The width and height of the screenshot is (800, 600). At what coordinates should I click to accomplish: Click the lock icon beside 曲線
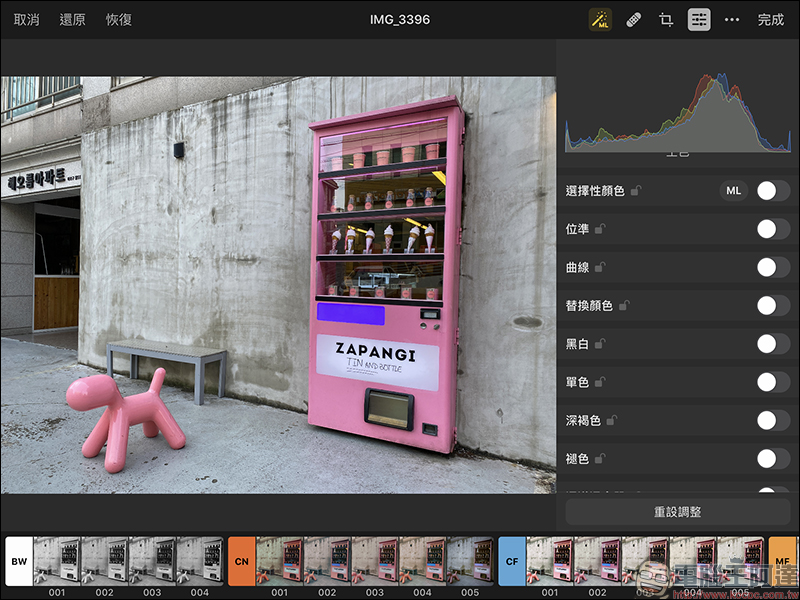[x=600, y=268]
